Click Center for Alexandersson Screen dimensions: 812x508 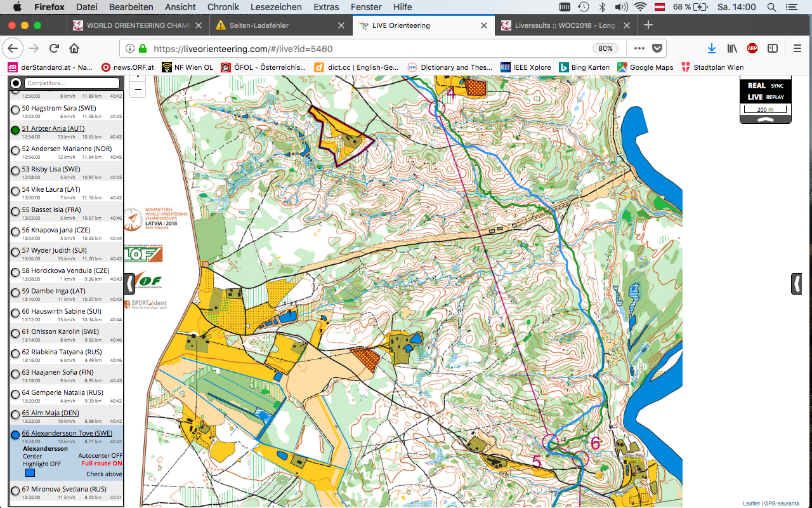[32, 456]
